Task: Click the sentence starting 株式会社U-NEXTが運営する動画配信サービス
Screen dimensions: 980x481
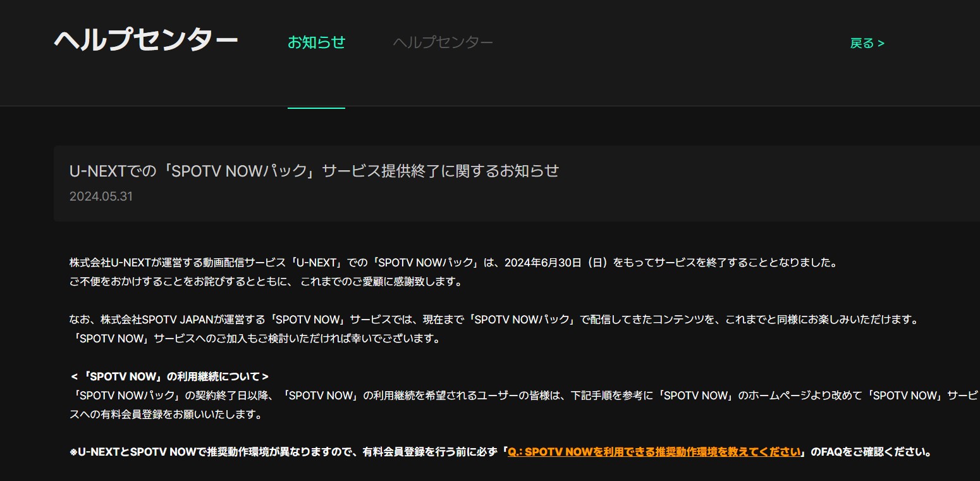Action: (x=453, y=262)
